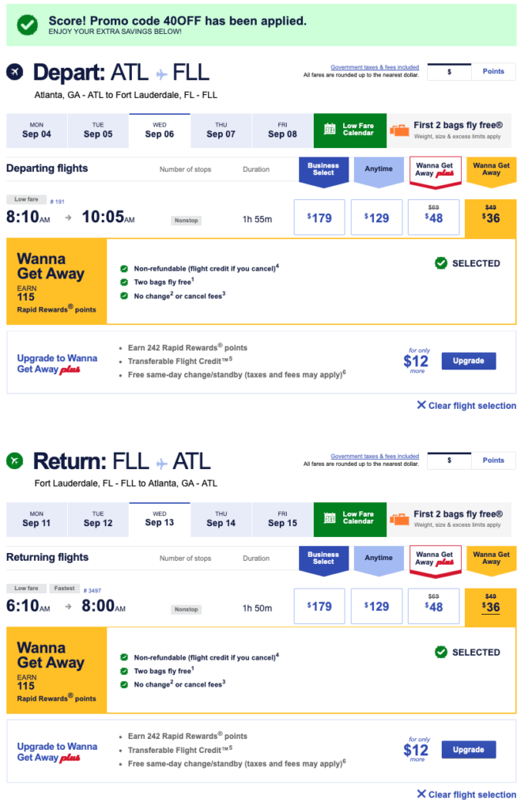
Task: Select the Tue Sep 12 return date tab
Action: (98, 518)
